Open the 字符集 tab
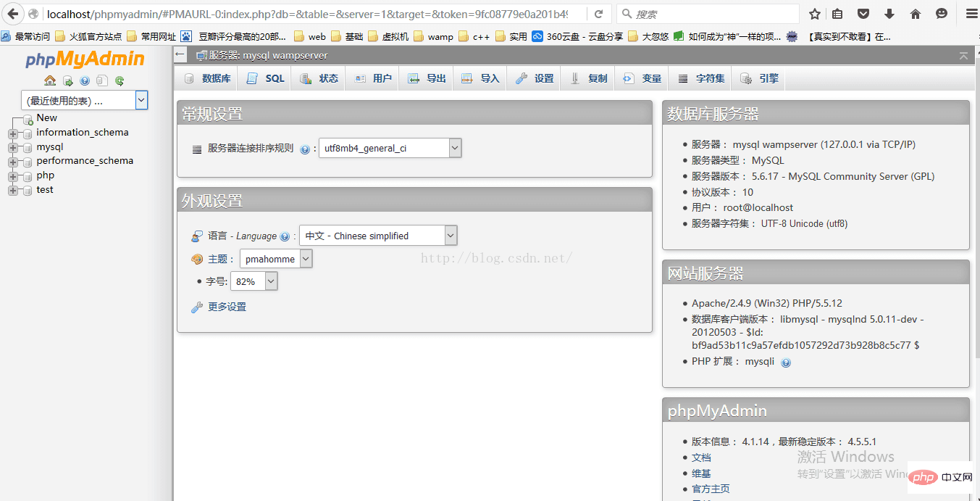980x501 pixels. (x=701, y=78)
